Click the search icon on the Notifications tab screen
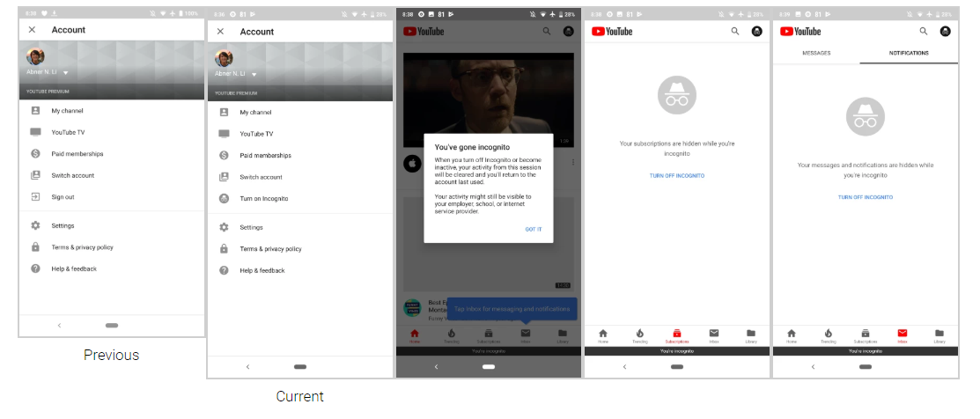Screen dimensions: 980x419 click(924, 31)
